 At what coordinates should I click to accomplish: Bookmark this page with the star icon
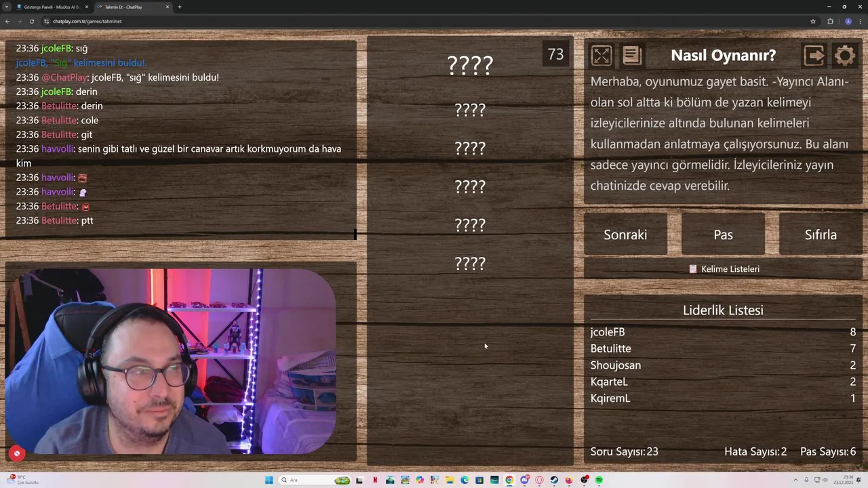pos(813,21)
